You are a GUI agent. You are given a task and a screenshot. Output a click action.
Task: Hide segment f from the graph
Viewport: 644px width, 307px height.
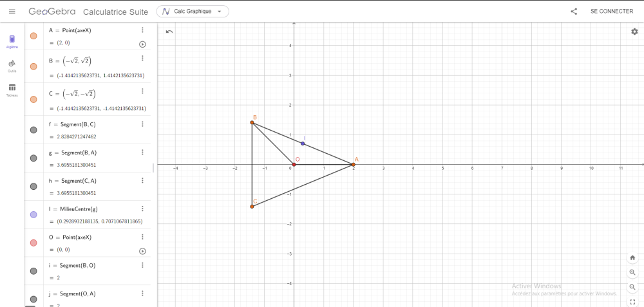33,130
